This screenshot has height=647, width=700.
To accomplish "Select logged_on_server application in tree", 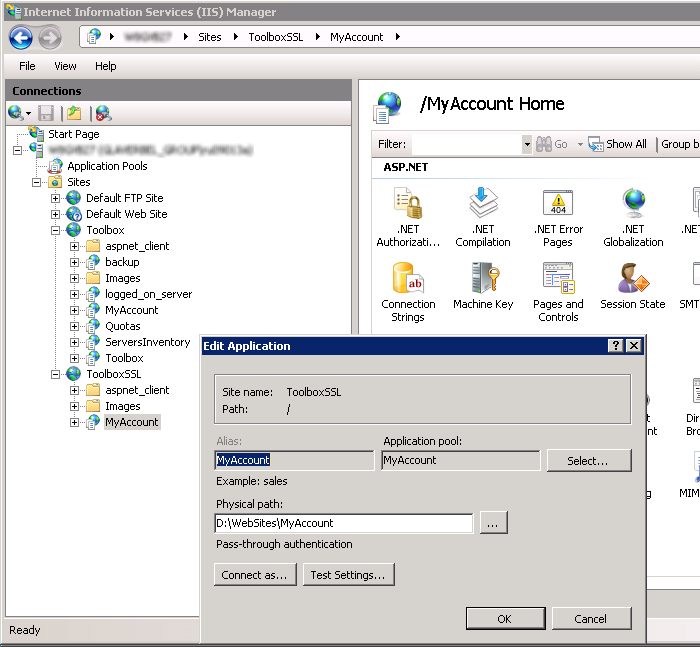I will pos(149,294).
